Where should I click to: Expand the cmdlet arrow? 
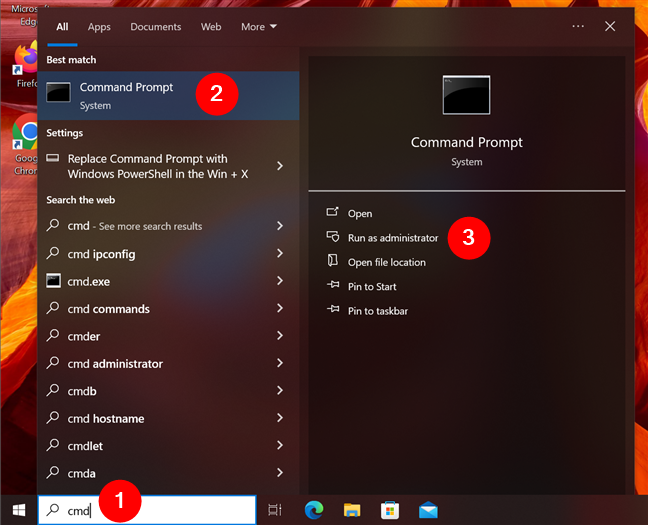[x=280, y=445]
